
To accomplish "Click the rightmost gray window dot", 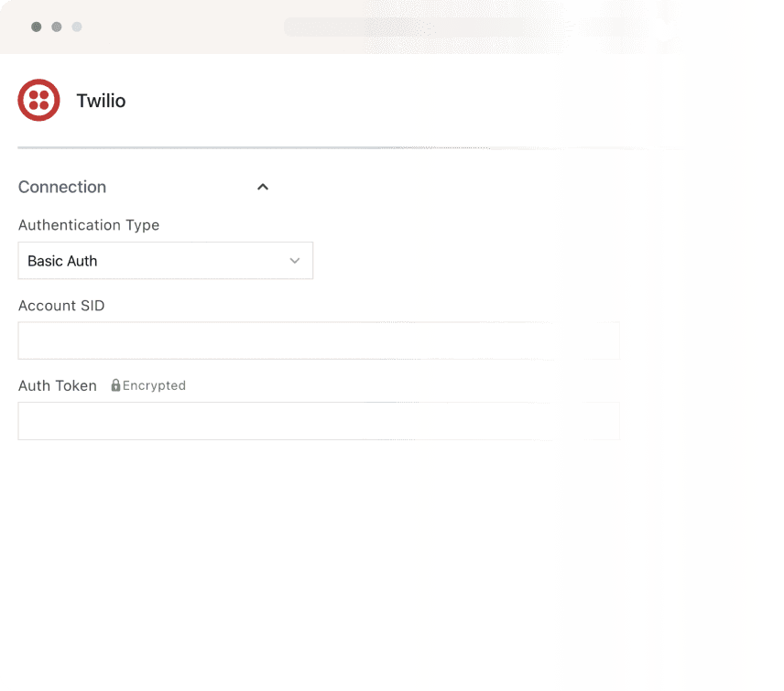I will [77, 27].
